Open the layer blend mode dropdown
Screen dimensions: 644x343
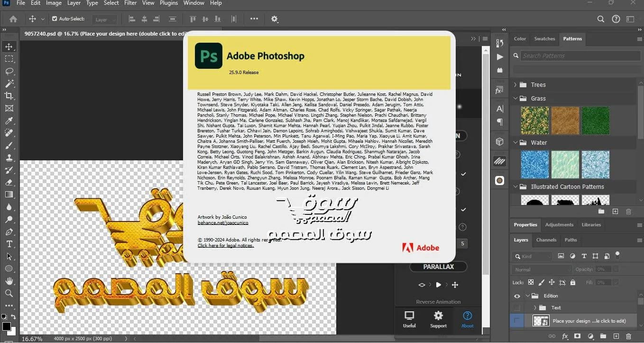click(541, 269)
